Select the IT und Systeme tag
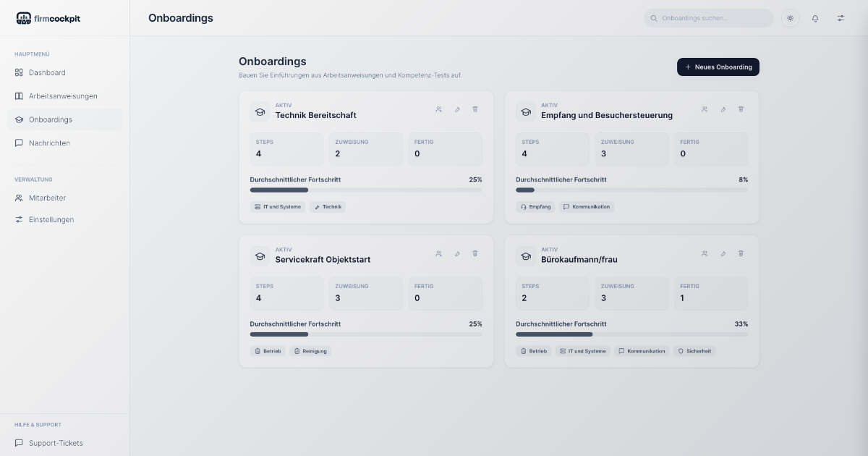Screen dimensions: 868x456 [278, 207]
